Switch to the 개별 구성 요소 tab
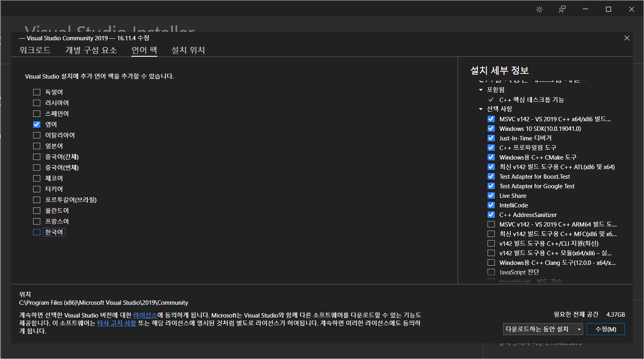The width and height of the screenshot is (644, 359). point(91,50)
